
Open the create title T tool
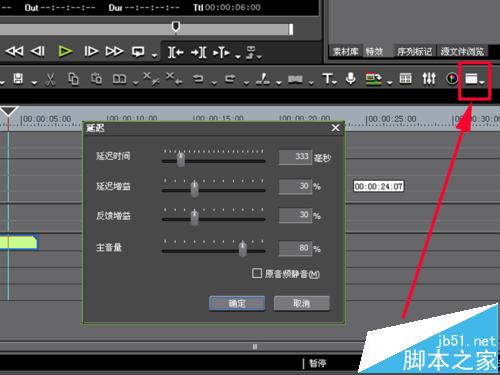coord(330,79)
